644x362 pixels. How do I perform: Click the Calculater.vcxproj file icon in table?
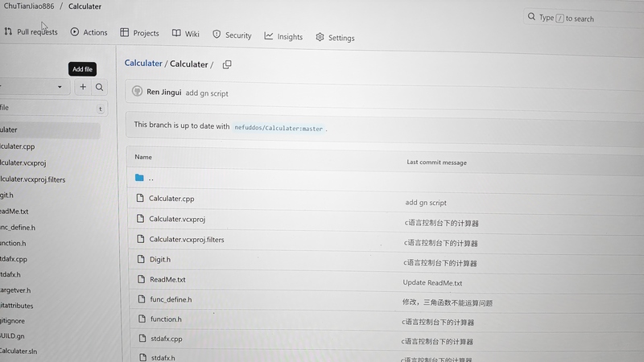click(140, 218)
